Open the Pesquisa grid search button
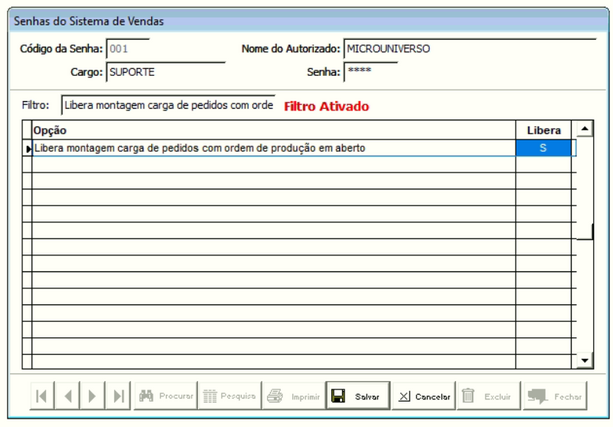Image resolution: width=613 pixels, height=427 pixels. coord(229,396)
